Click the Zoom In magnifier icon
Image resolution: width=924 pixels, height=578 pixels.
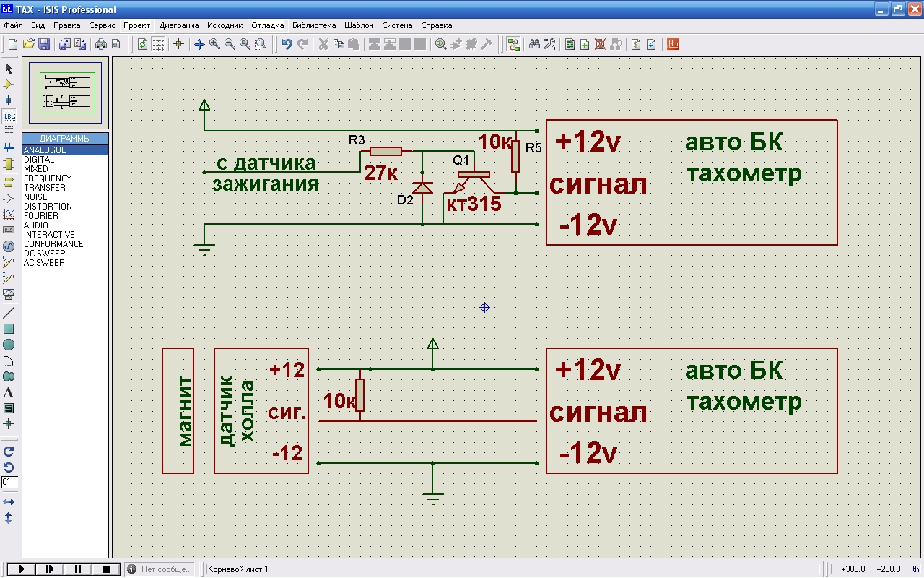tap(214, 44)
